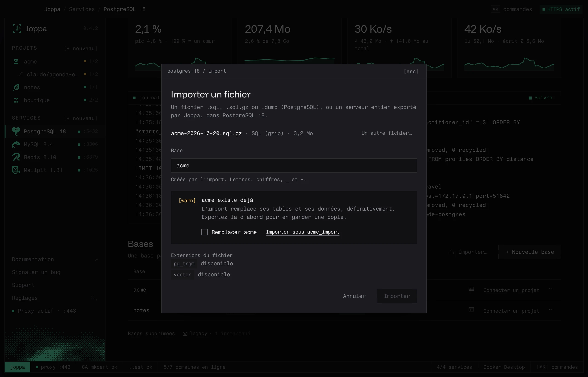Click the joppa tag in the status bar
Viewport: 588px width, 377px height.
coord(17,367)
